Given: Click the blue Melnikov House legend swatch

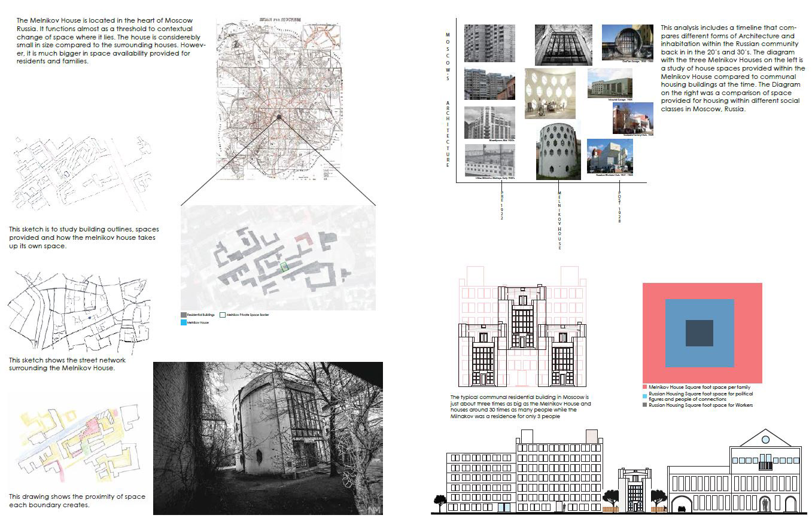Looking at the screenshot, I should pyautogui.click(x=184, y=322).
